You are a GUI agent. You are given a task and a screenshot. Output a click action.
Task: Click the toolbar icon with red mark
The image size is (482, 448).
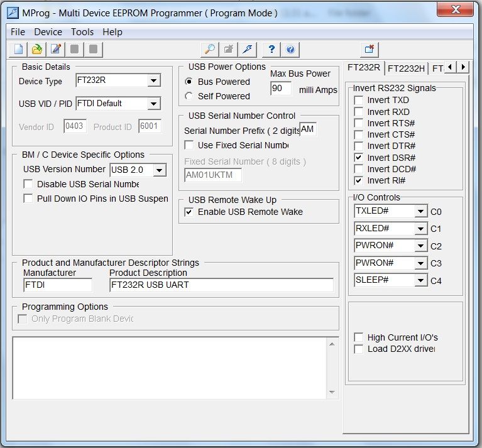pyautogui.click(x=370, y=49)
